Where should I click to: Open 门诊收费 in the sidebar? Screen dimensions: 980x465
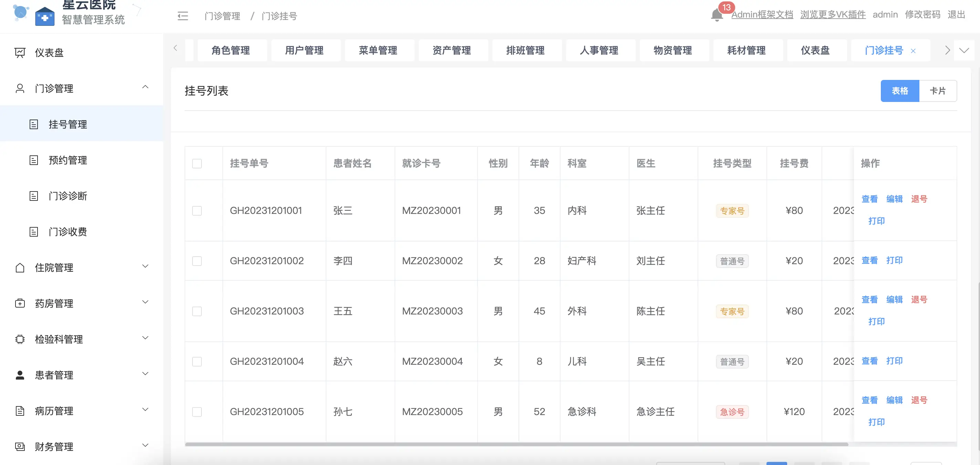(x=68, y=232)
